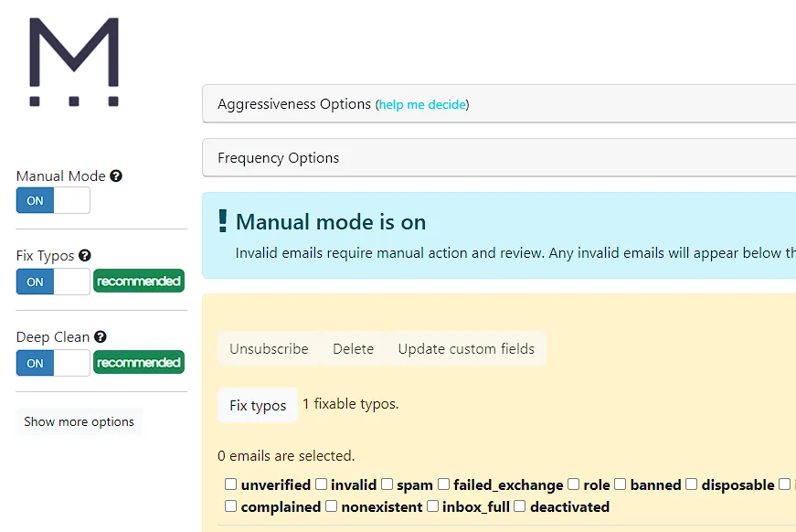Click the Delete button
This screenshot has height=532, width=796.
(x=354, y=349)
